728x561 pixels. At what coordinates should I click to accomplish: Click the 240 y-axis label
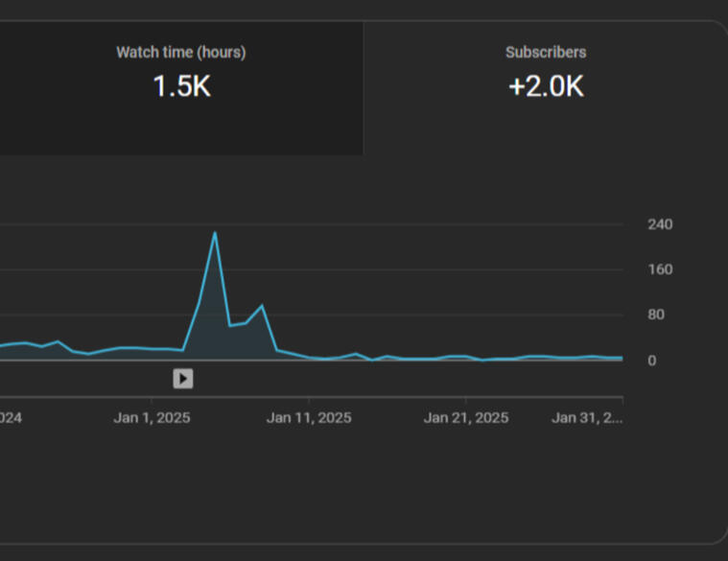coord(660,224)
